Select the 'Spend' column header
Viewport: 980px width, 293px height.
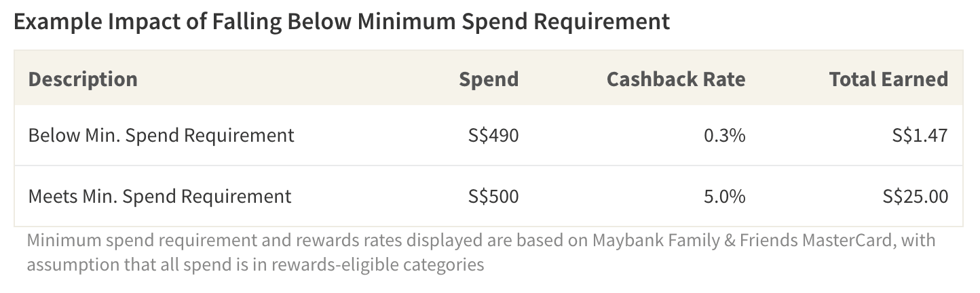tap(489, 79)
